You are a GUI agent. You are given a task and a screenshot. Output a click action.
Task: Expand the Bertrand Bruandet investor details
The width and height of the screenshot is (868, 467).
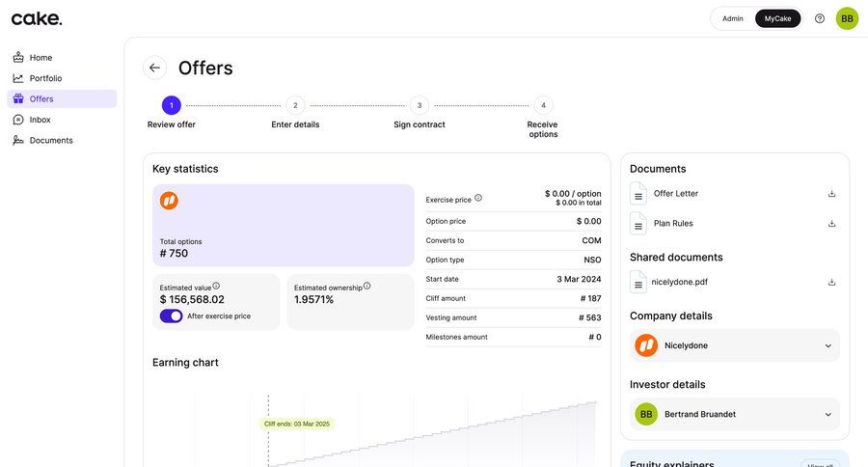click(827, 414)
